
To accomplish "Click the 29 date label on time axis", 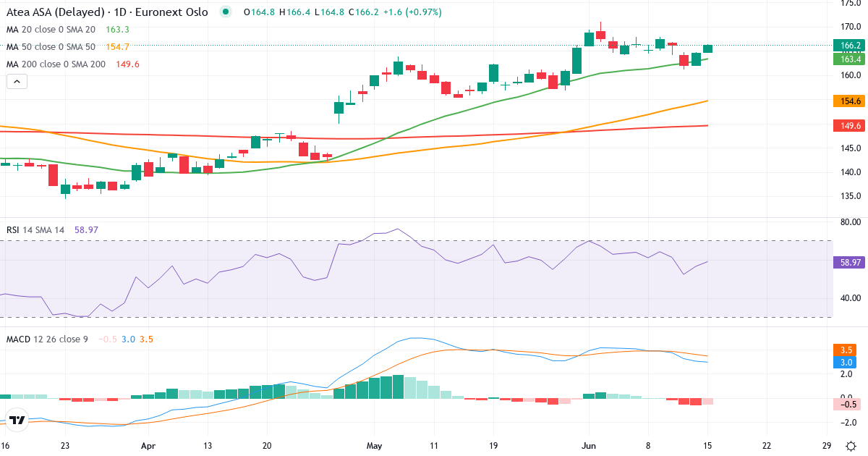I will [826, 446].
